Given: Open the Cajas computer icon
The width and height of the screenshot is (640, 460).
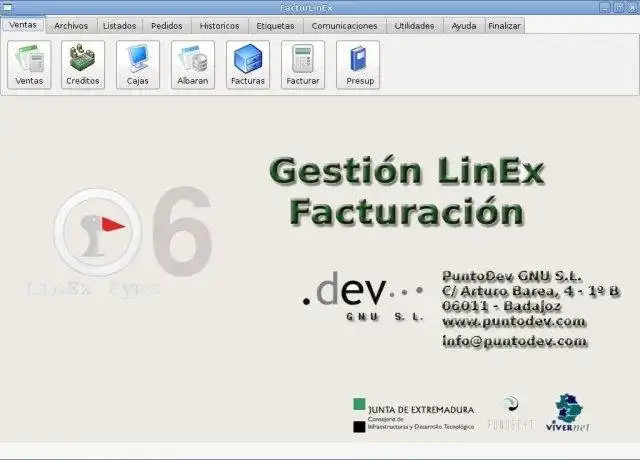Looking at the screenshot, I should pyautogui.click(x=138, y=64).
